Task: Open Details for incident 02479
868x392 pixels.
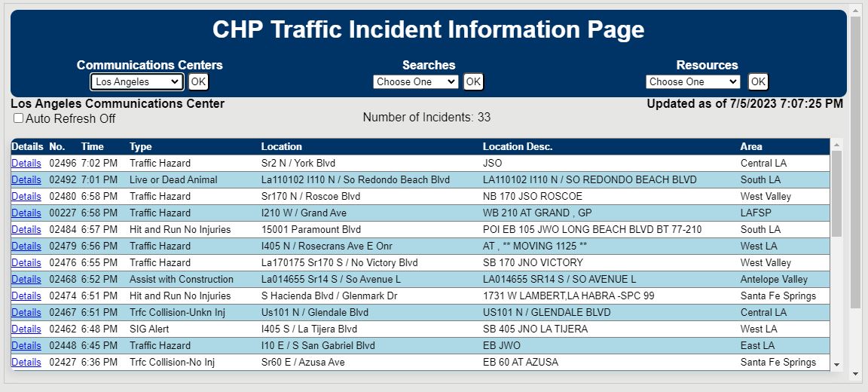Action: point(26,247)
